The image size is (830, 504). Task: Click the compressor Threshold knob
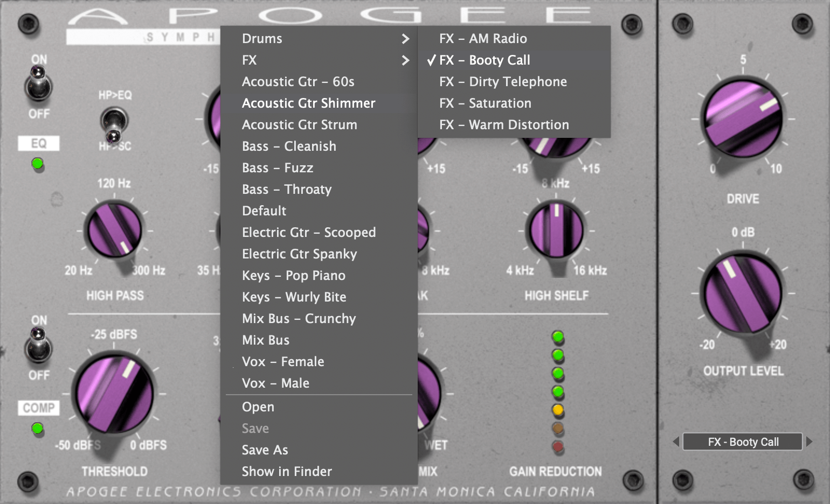[114, 393]
